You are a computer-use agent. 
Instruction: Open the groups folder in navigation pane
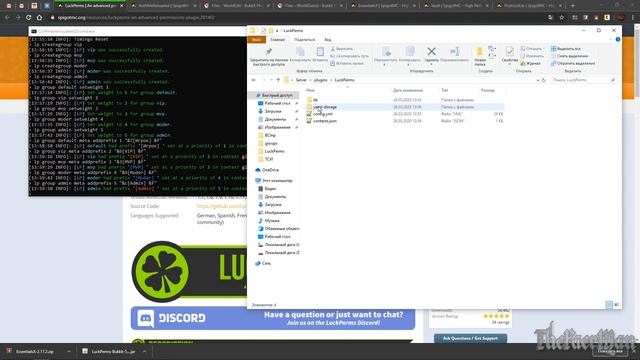[271, 143]
